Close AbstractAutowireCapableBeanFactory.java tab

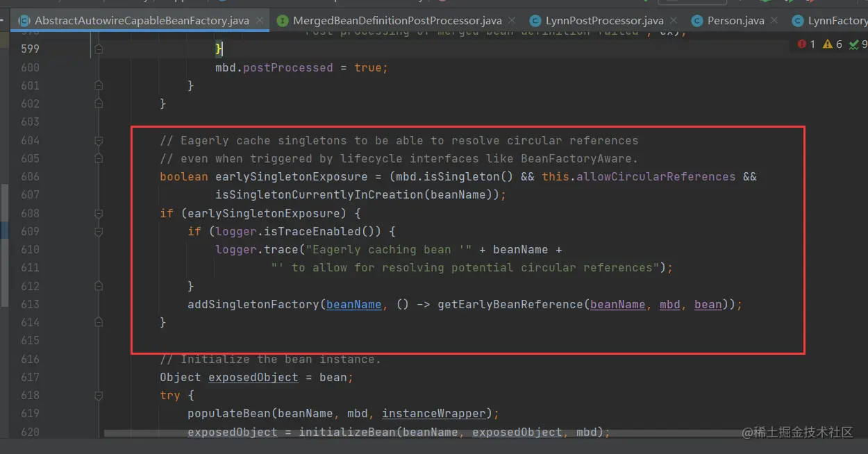[x=259, y=21]
